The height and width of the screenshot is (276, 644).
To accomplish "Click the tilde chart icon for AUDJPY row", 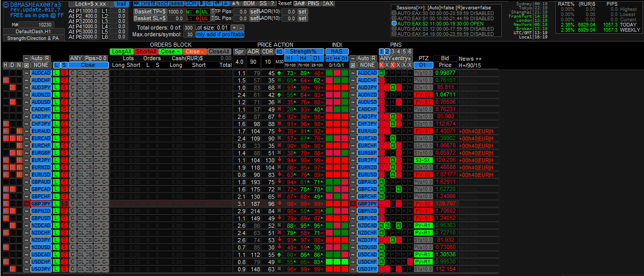I will tap(26, 88).
